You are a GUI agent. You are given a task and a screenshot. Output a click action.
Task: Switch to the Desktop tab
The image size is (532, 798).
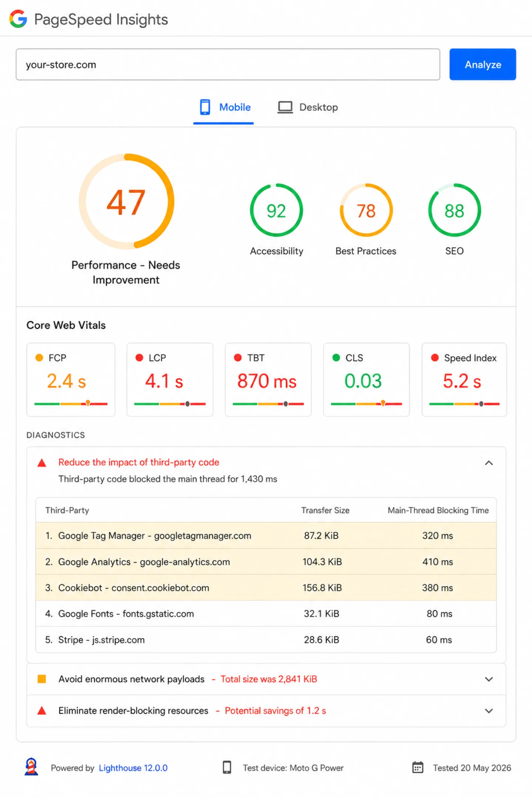[x=308, y=108]
